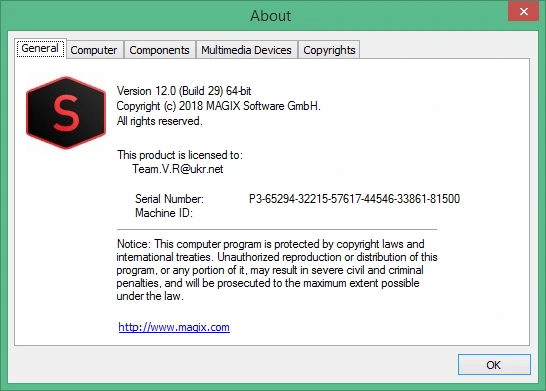Open the Components tab
Image resolution: width=546 pixels, height=391 pixels.
[x=159, y=50]
